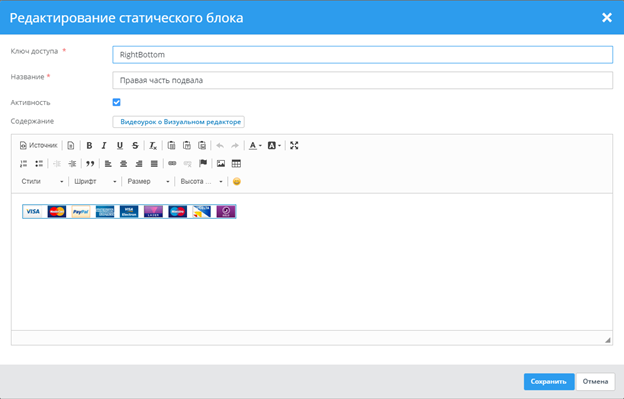
Task: Insert a bulleted list
Action: (x=39, y=163)
